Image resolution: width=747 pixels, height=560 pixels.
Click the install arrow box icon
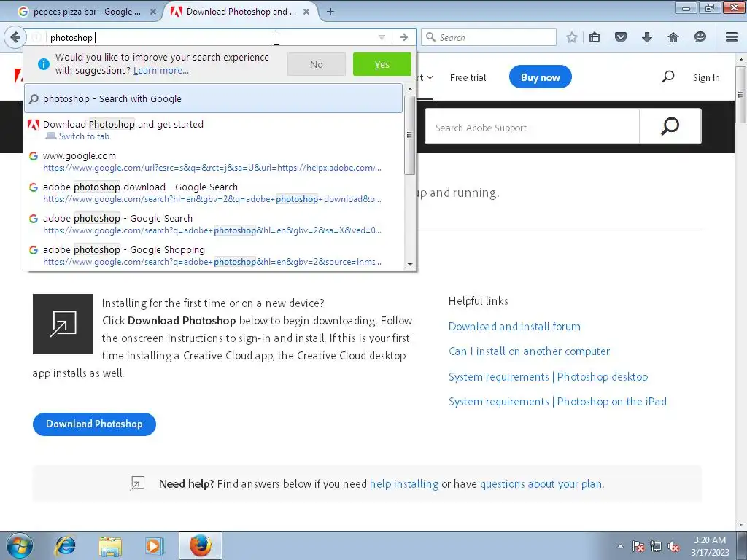63,324
